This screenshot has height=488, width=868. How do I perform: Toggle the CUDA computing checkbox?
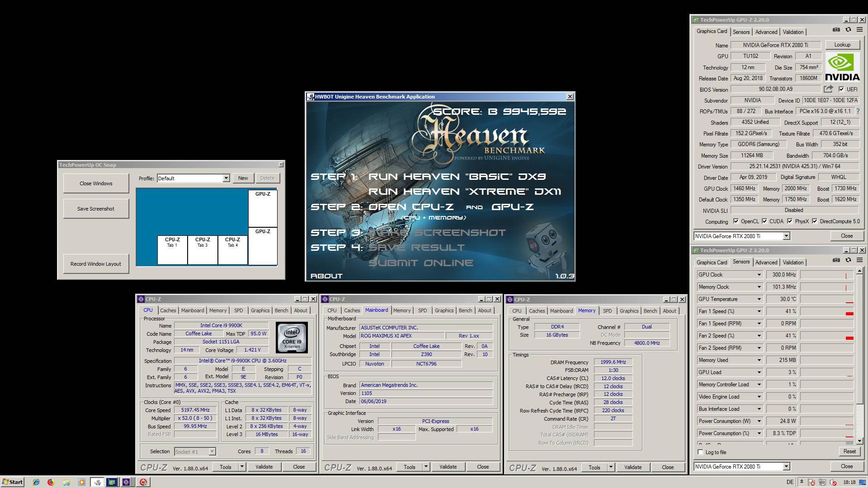click(764, 221)
